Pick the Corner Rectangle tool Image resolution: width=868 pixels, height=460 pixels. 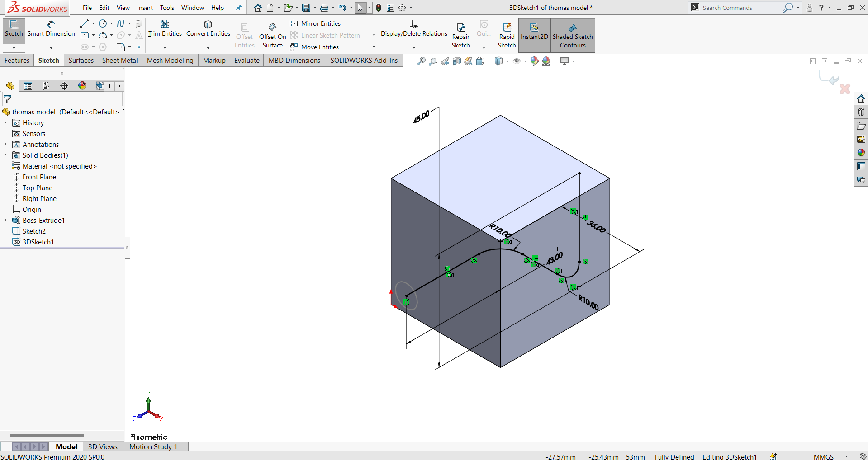pos(85,35)
